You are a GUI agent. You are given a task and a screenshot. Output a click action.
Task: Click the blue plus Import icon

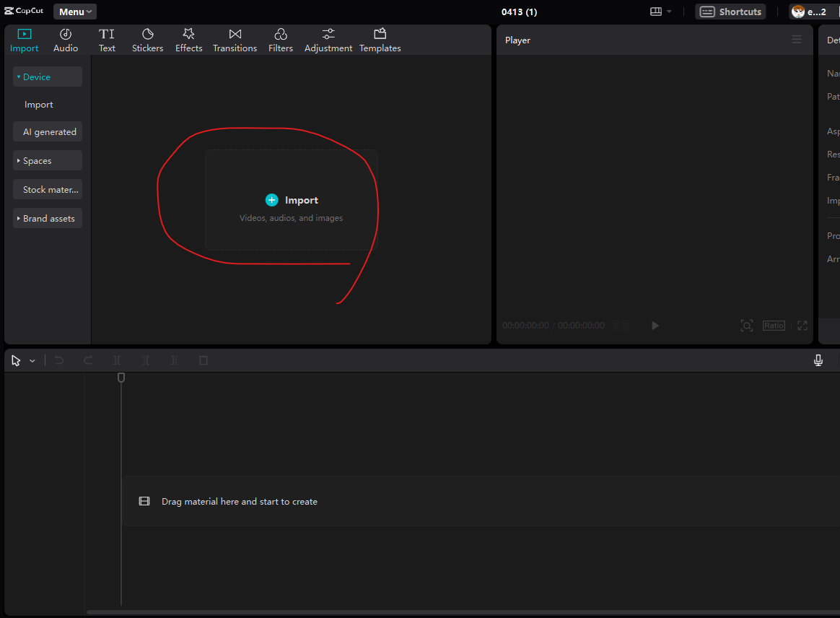271,200
